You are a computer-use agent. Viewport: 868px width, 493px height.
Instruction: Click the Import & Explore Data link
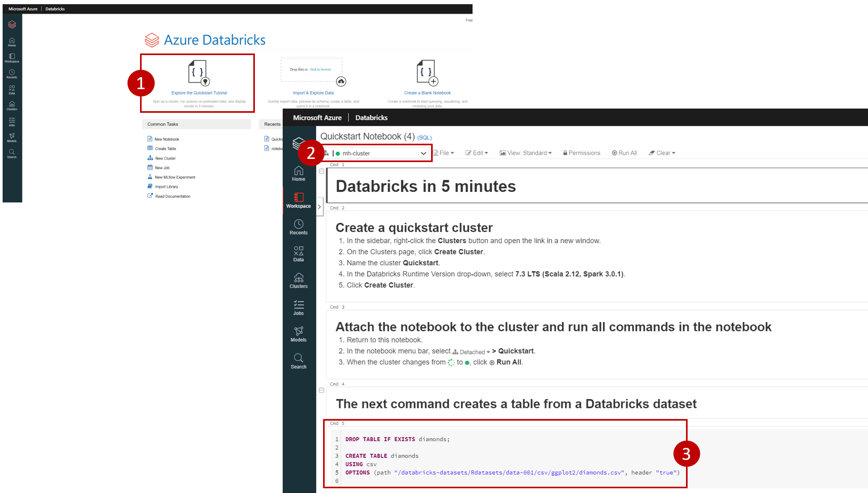pos(313,93)
